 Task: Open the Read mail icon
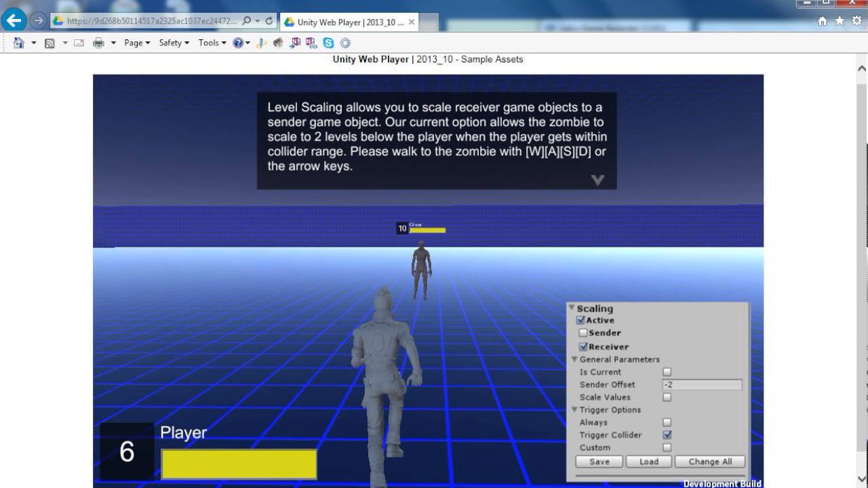click(x=79, y=42)
